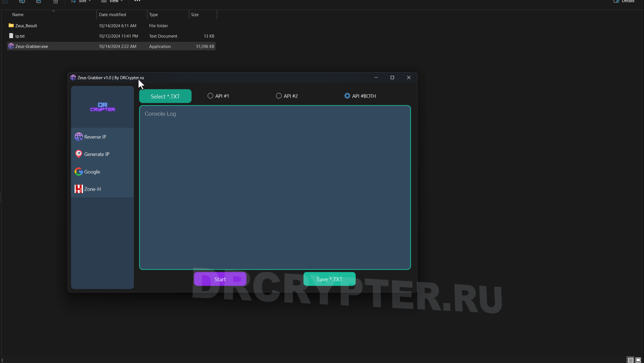This screenshot has height=363, width=644.
Task: Click the date '10/12/2024 11:41 PM'
Action: (118, 36)
